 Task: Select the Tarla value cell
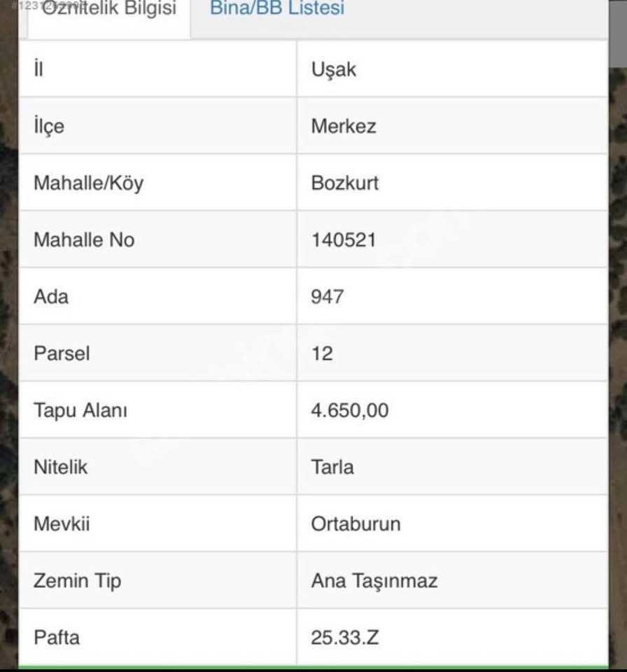tap(332, 467)
